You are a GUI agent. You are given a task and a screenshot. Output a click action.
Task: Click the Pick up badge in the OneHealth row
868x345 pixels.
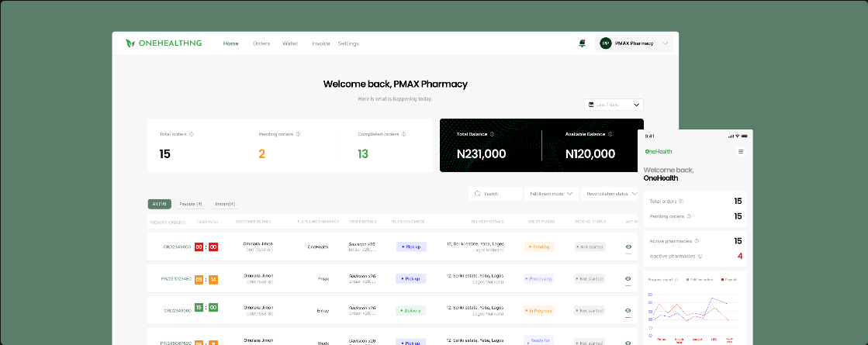point(411,247)
